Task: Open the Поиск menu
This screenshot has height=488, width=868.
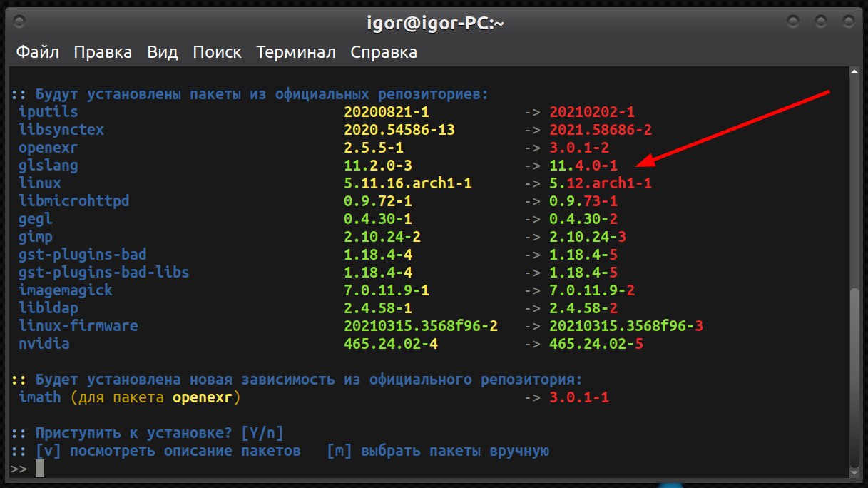Action: [x=217, y=52]
